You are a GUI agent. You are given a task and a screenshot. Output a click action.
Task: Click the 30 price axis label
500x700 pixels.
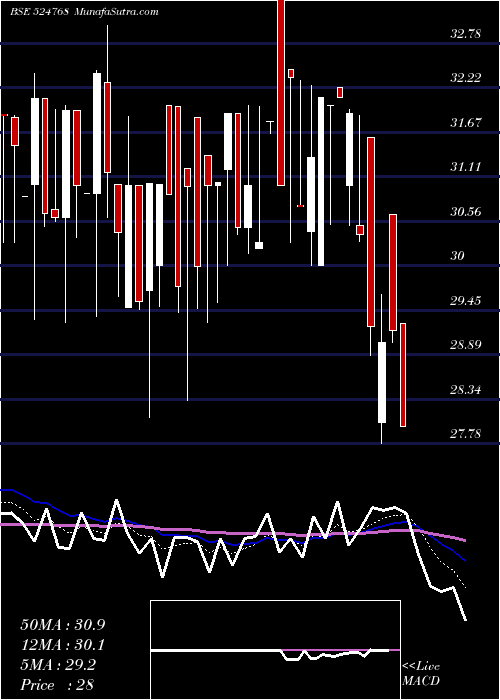(457, 256)
